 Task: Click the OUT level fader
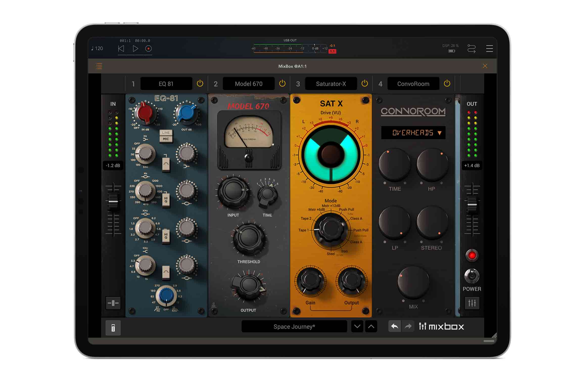point(472,205)
